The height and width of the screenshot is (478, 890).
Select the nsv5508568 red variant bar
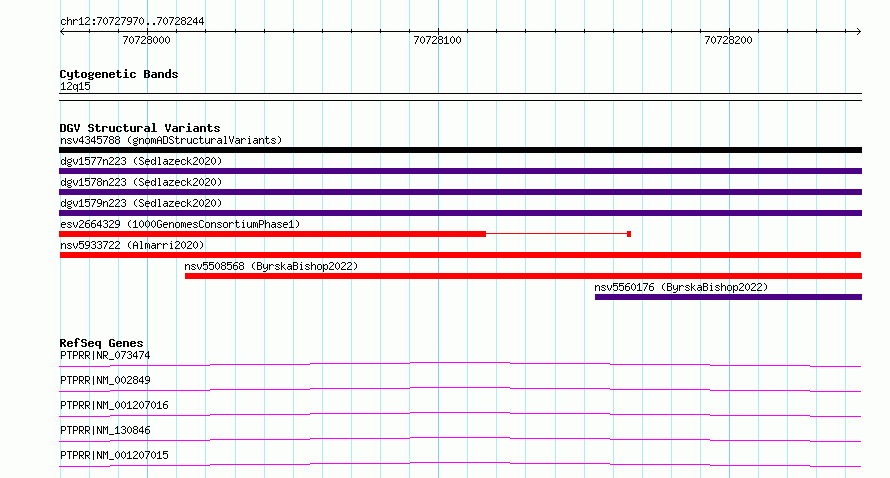pos(523,276)
